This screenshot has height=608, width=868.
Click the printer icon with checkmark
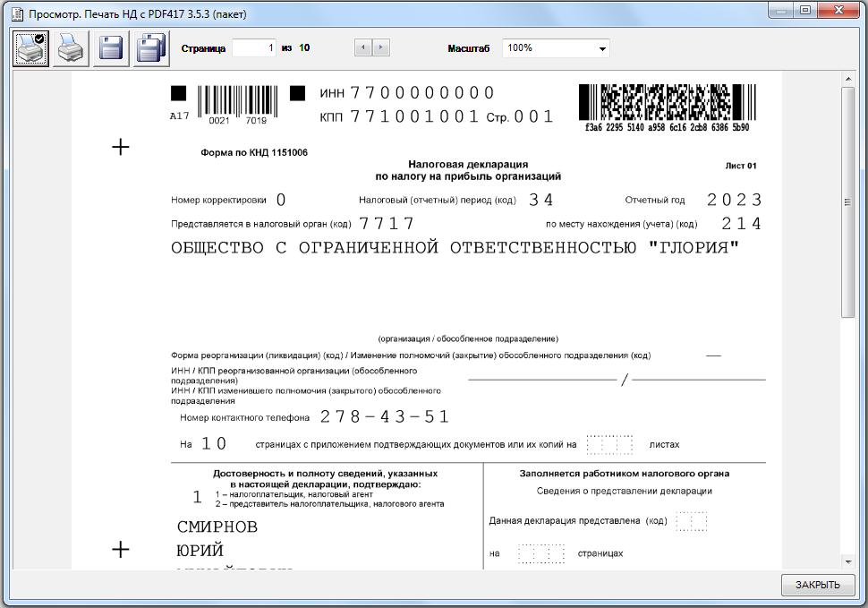click(x=30, y=48)
